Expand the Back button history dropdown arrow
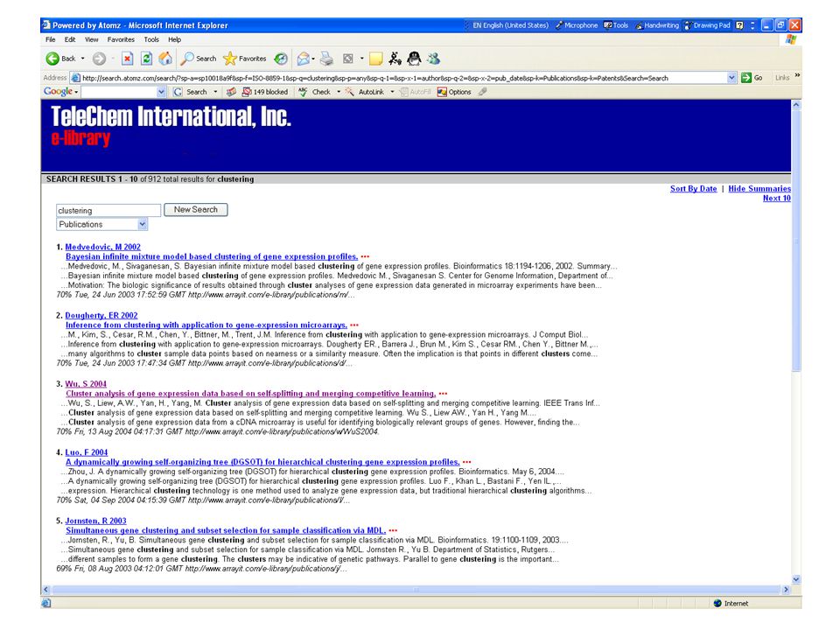The image size is (840, 630). [x=83, y=59]
